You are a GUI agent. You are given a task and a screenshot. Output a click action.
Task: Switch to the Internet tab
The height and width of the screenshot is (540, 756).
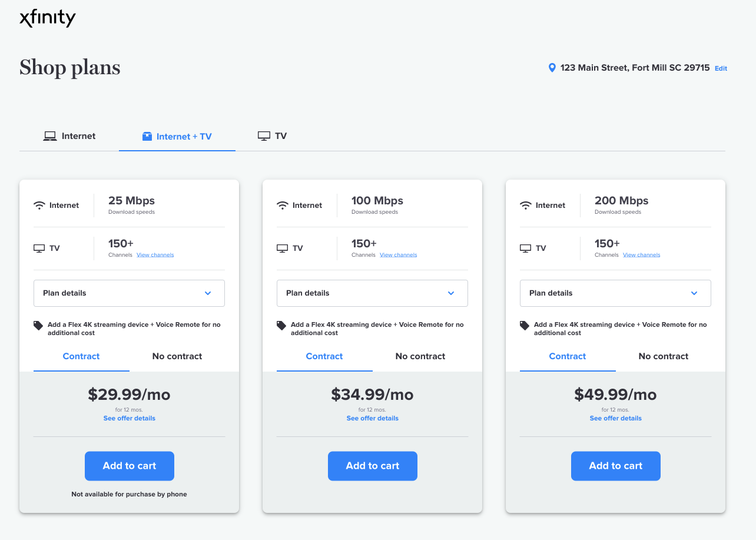(x=69, y=136)
